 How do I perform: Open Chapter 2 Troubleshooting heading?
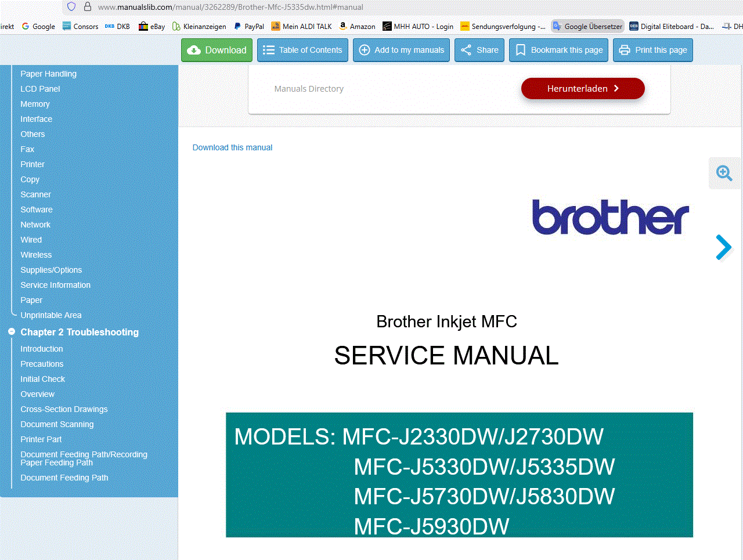tap(80, 332)
